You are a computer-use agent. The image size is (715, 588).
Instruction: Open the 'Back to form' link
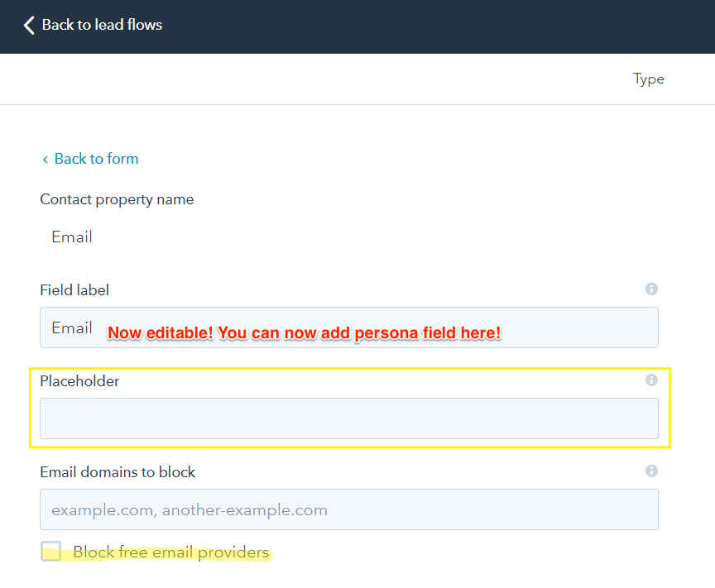[96, 159]
